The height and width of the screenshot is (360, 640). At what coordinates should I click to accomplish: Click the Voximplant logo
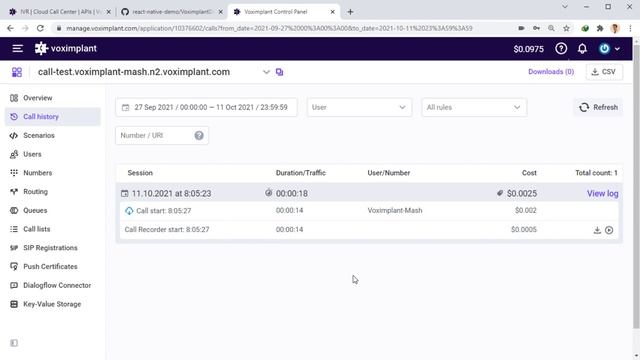66,49
